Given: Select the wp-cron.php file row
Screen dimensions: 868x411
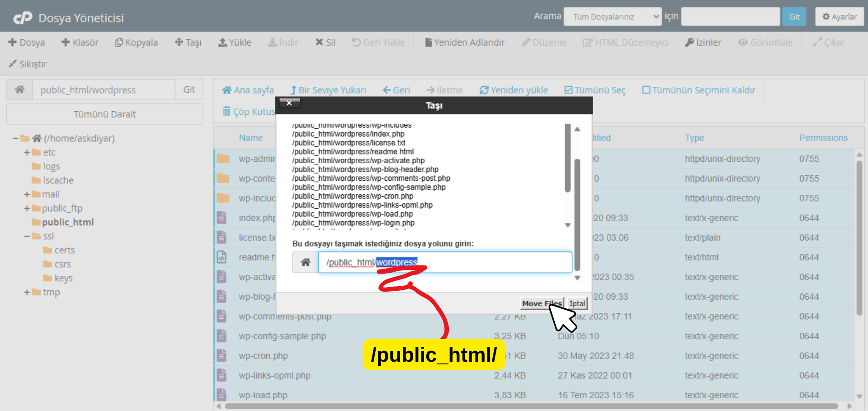Looking at the screenshot, I should [534, 356].
